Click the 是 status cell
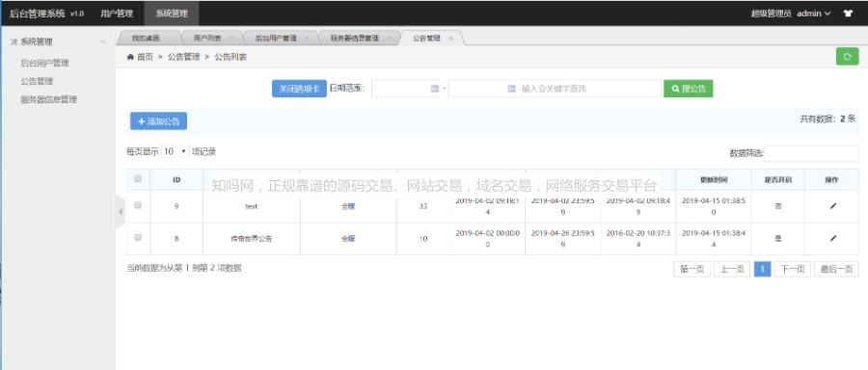This screenshot has width=868, height=370. pyautogui.click(x=777, y=239)
